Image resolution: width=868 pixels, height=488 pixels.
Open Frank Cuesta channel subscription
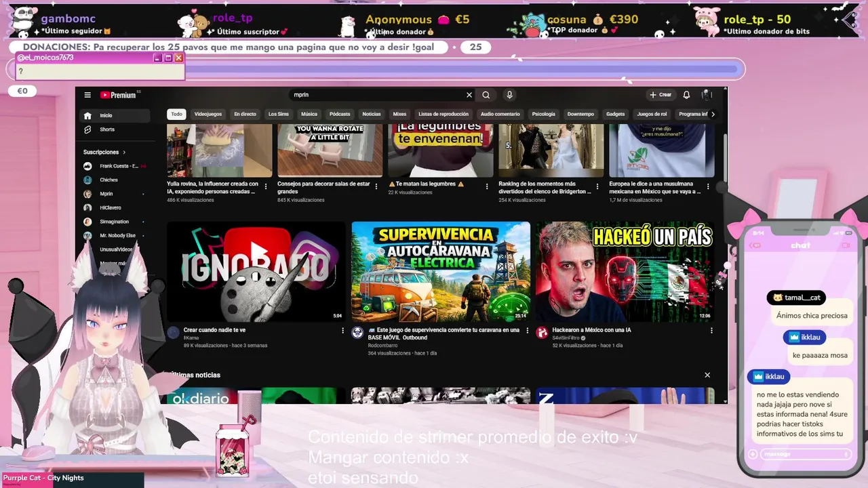click(x=114, y=166)
